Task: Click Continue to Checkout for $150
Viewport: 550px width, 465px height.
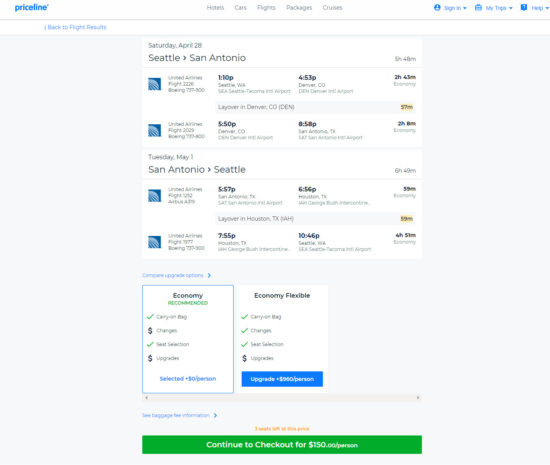Action: 282,445
